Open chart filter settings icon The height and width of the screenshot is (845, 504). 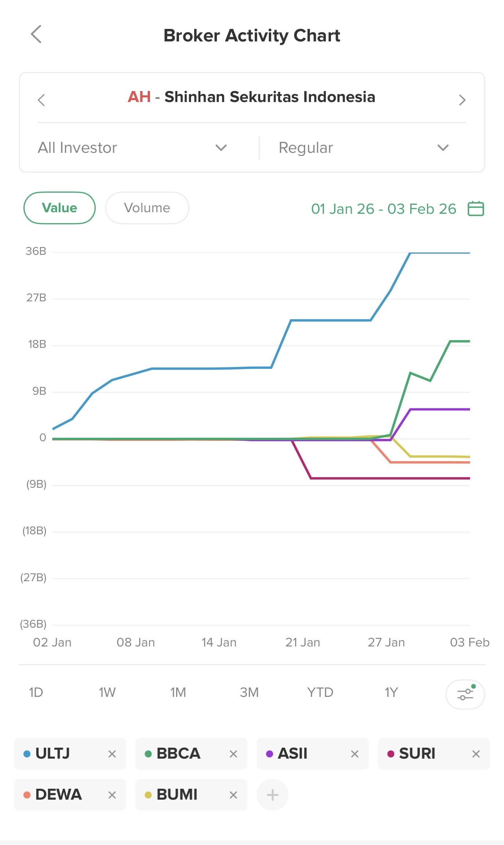[465, 694]
